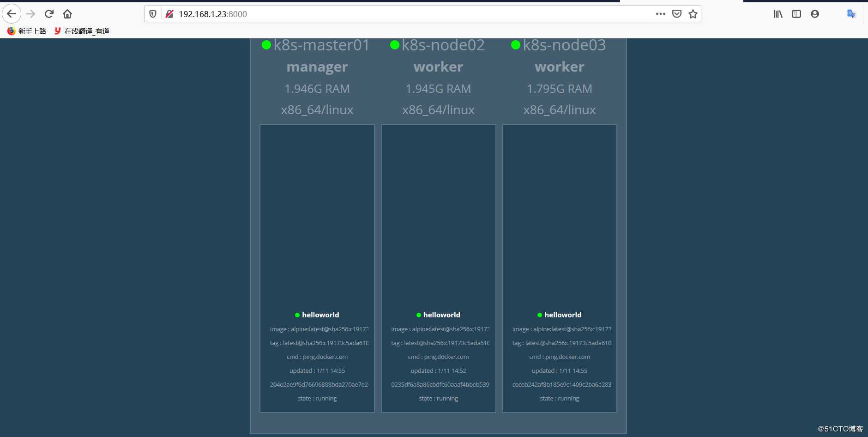Click helloworld running dot on k8s-master01
This screenshot has height=437, width=868.
point(297,315)
